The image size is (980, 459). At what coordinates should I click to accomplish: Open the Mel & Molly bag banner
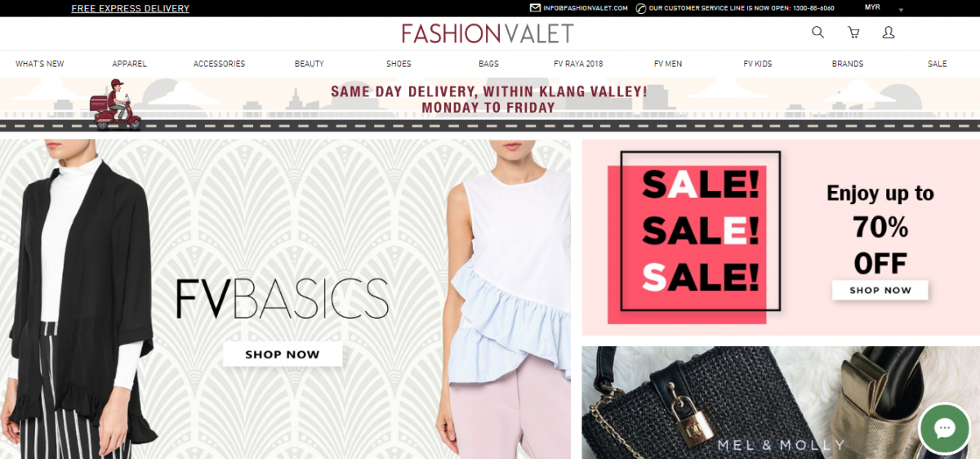click(781, 403)
